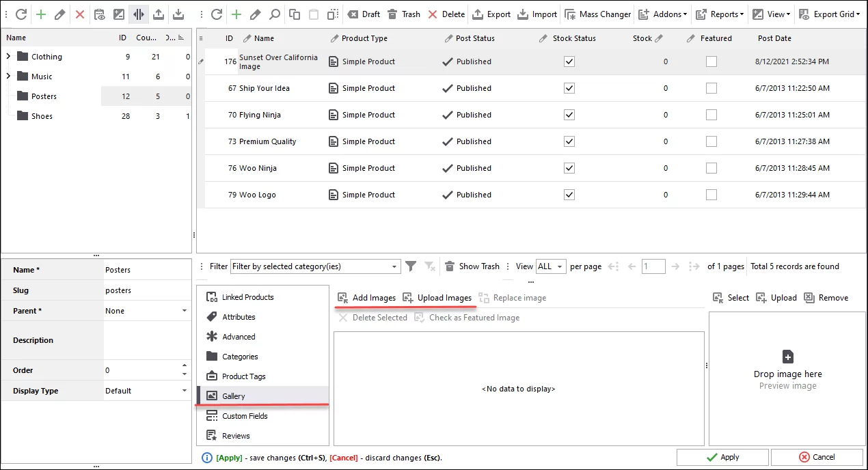Click the funnel filter icon

[x=411, y=266]
